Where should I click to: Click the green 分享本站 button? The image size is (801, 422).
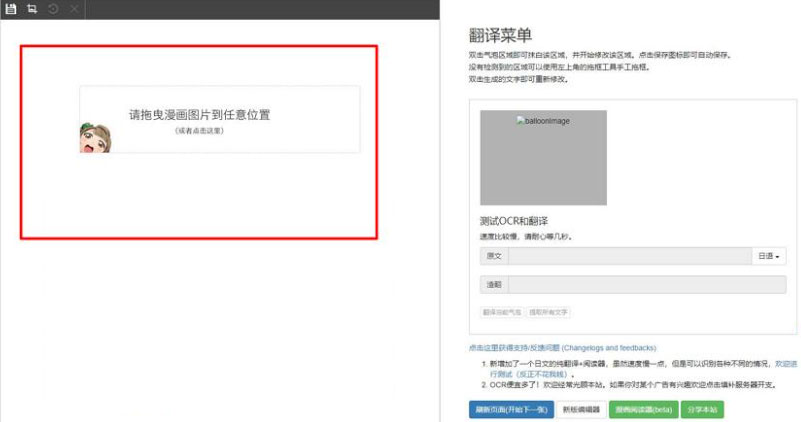click(702, 409)
